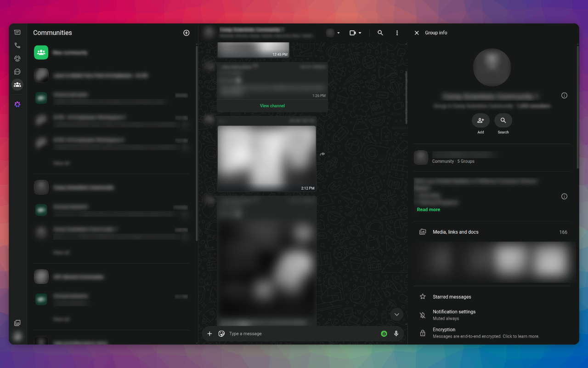This screenshot has width=588, height=368.
Task: Add a member with the Add button
Action: coord(481,121)
